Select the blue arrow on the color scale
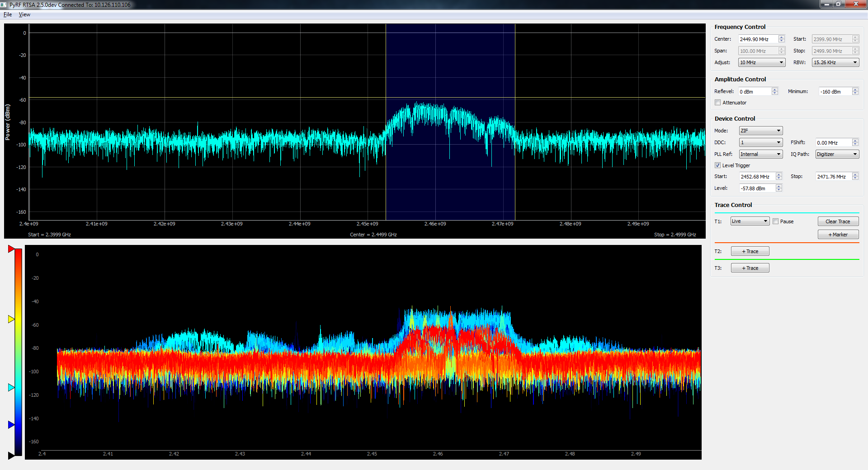The image size is (868, 470). click(x=11, y=424)
